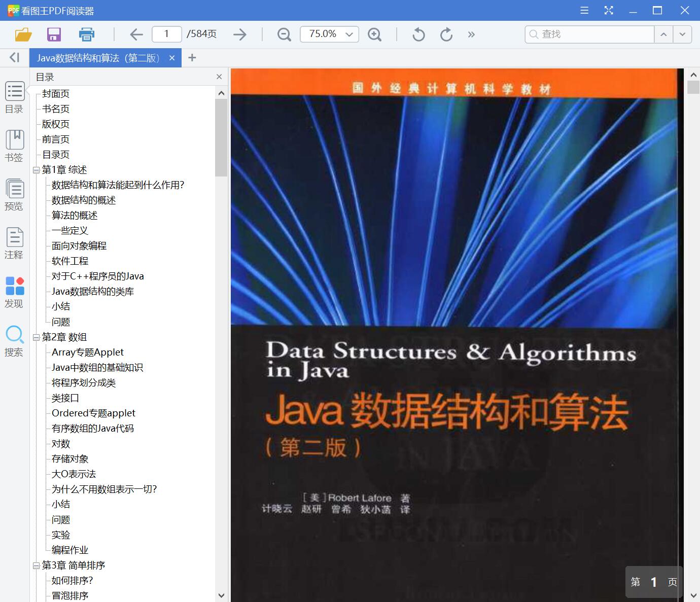Jump to 目录页 in the outline

coord(56,155)
